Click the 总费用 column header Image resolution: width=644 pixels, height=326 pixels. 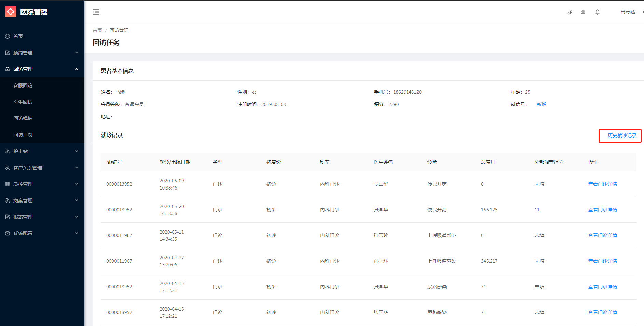[x=488, y=162]
